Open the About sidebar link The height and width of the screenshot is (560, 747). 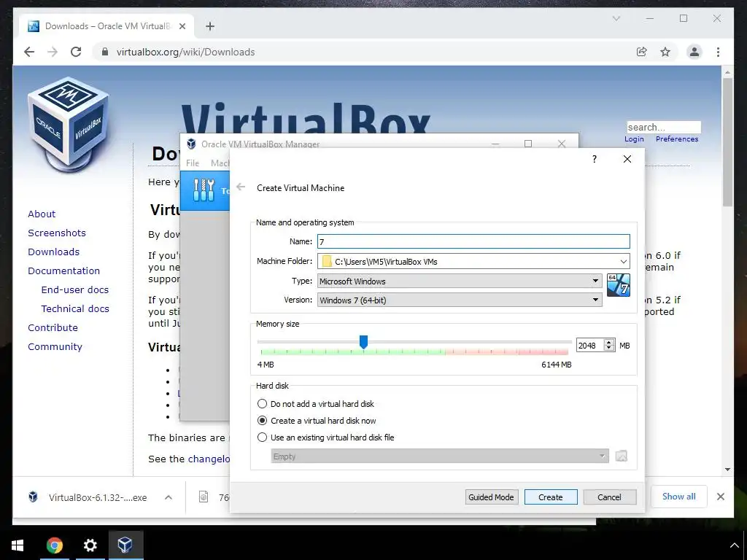pyautogui.click(x=42, y=214)
